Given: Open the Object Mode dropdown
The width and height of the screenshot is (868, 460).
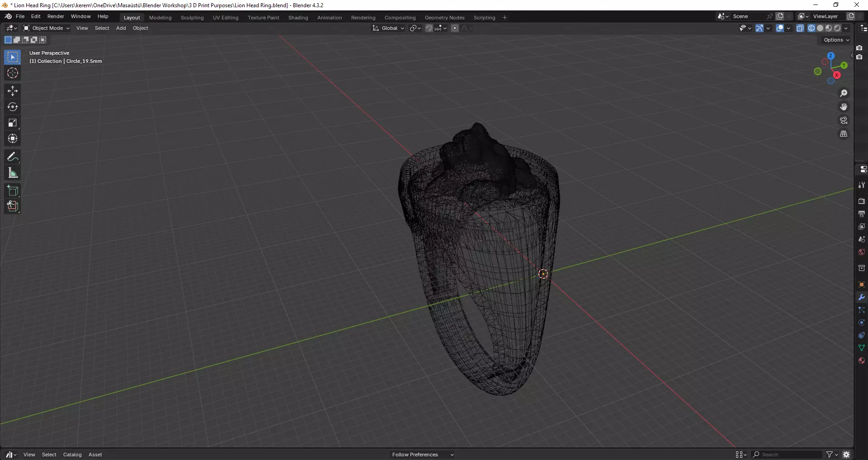Looking at the screenshot, I should 46,28.
